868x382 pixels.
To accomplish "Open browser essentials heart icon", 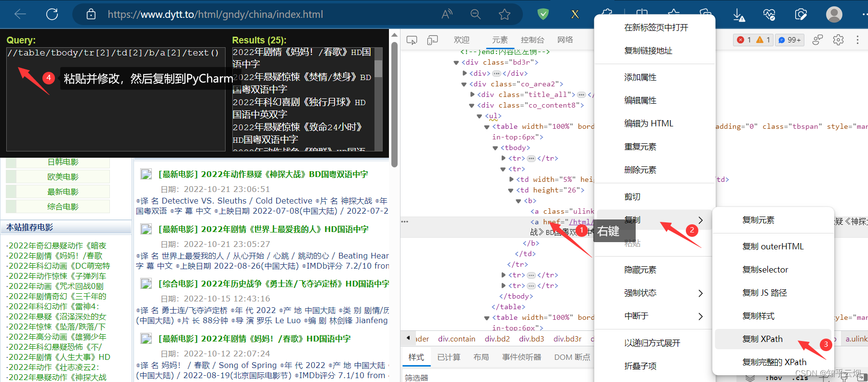I will click(x=769, y=14).
